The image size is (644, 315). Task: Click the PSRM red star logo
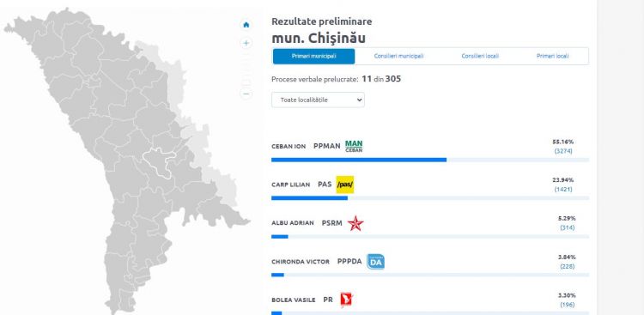click(355, 223)
